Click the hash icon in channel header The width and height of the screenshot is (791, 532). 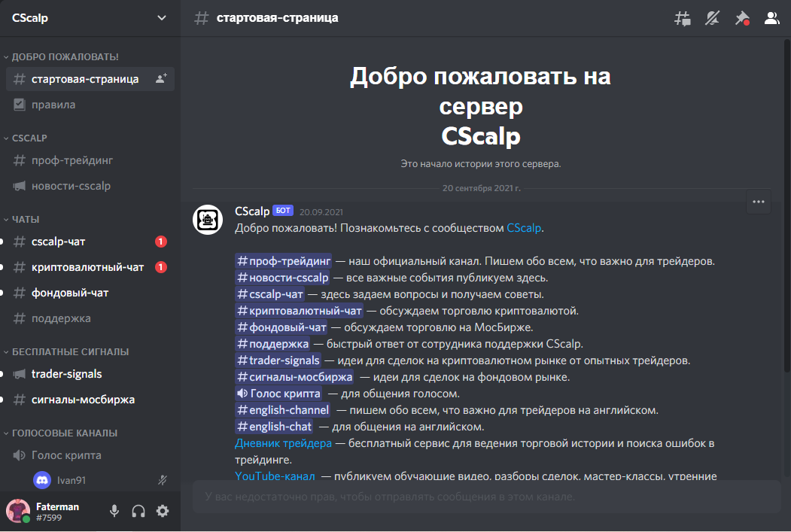point(201,18)
